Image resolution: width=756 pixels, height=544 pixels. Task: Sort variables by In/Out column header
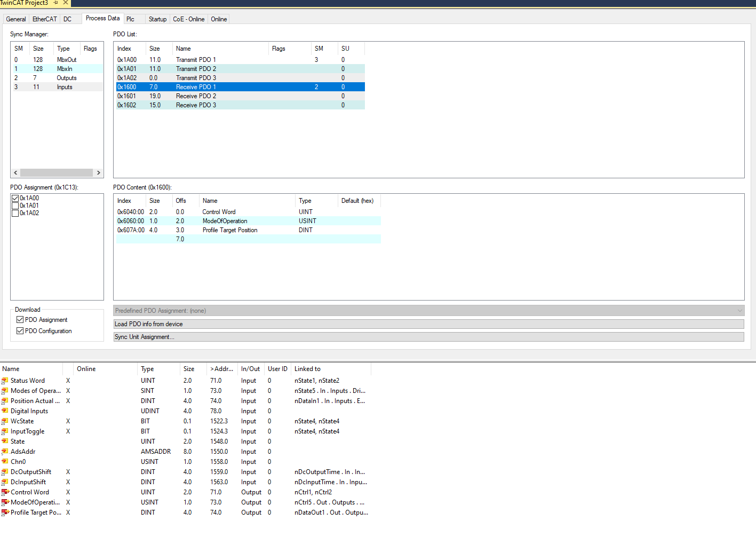(251, 369)
